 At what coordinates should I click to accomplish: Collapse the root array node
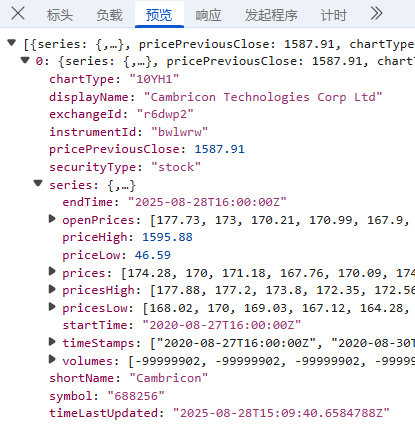(12, 43)
